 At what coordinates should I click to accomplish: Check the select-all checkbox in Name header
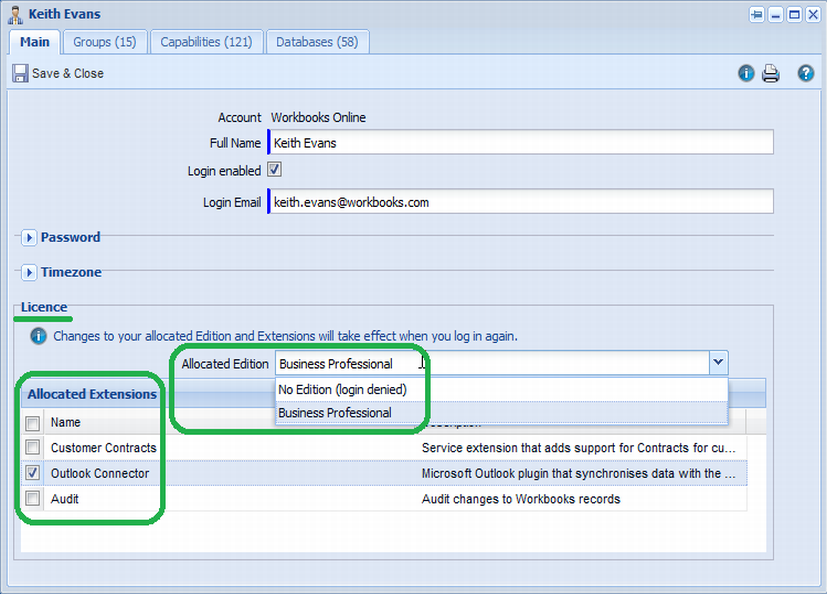pos(33,423)
